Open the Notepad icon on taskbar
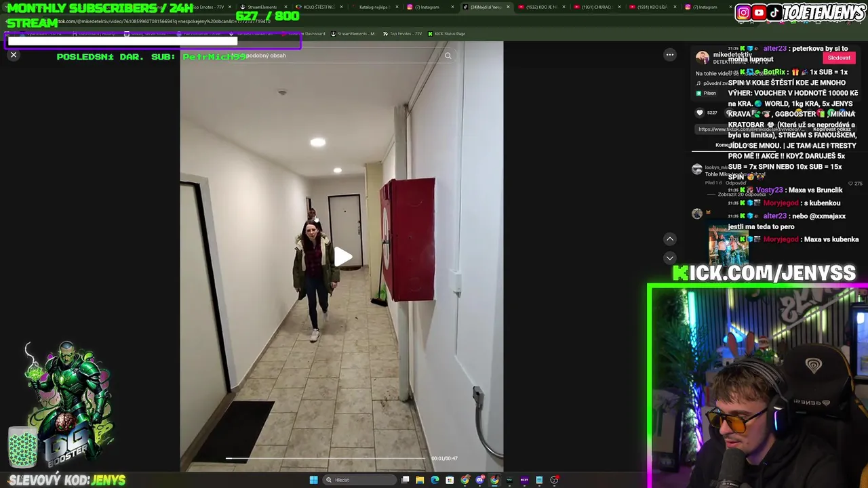 (x=539, y=480)
